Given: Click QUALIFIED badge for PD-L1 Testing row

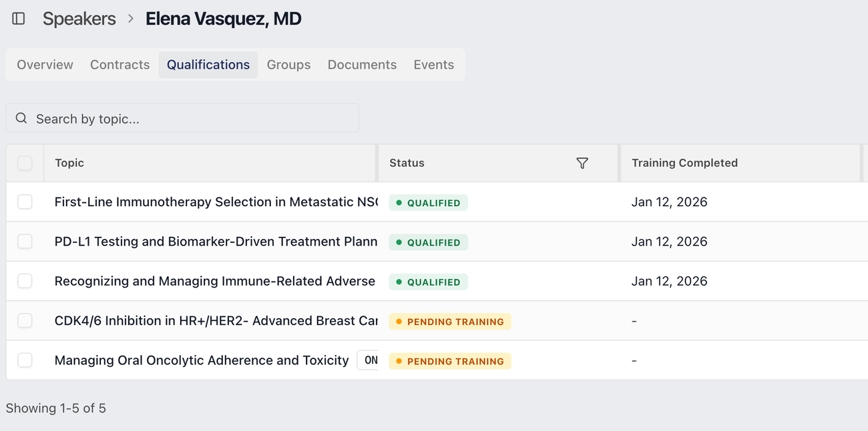Looking at the screenshot, I should (429, 242).
